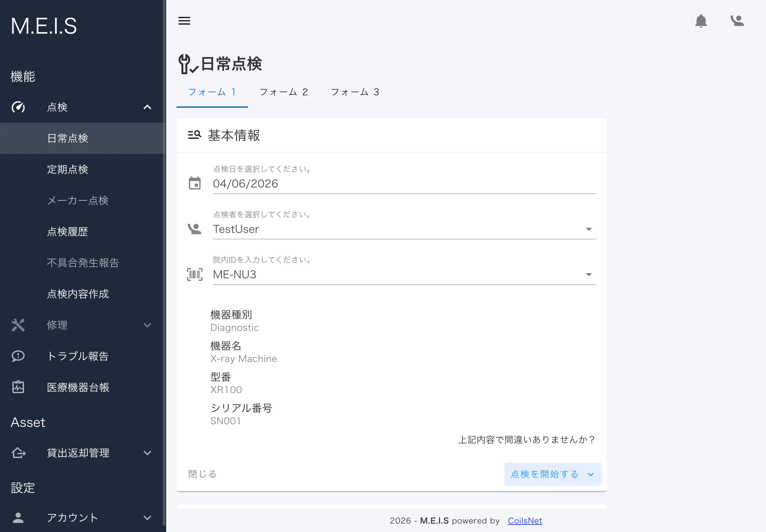Click the アカウント person icon
This screenshot has height=532, width=766.
[x=18, y=517]
